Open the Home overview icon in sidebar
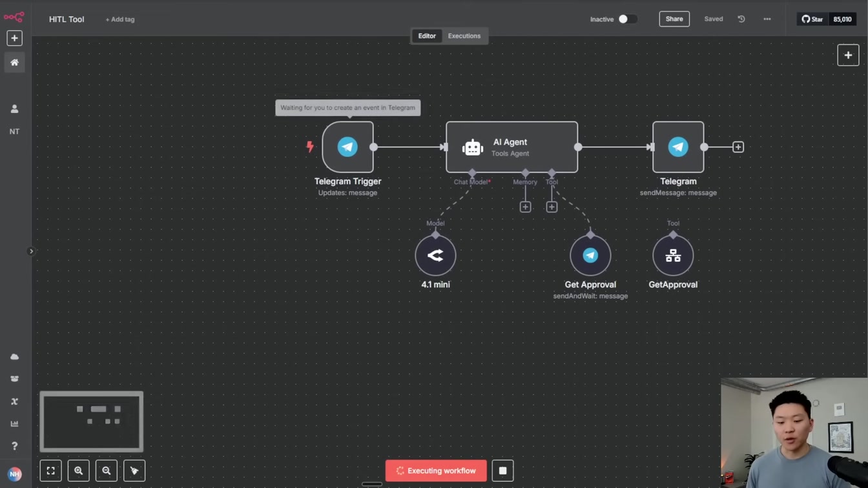868x488 pixels. pos(14,63)
